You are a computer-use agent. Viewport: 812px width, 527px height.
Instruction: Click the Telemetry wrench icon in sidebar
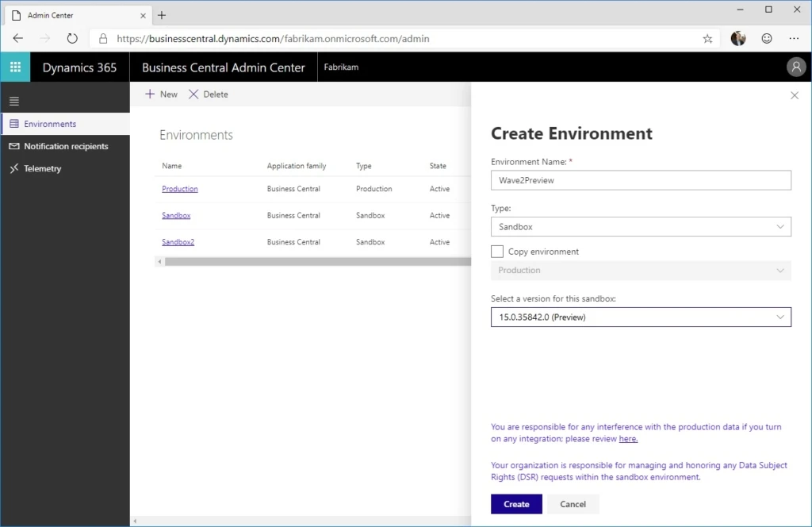point(14,168)
